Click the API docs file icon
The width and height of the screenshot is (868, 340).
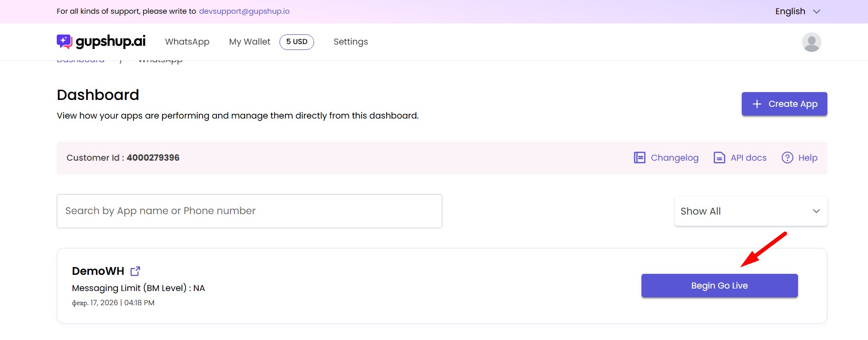719,158
